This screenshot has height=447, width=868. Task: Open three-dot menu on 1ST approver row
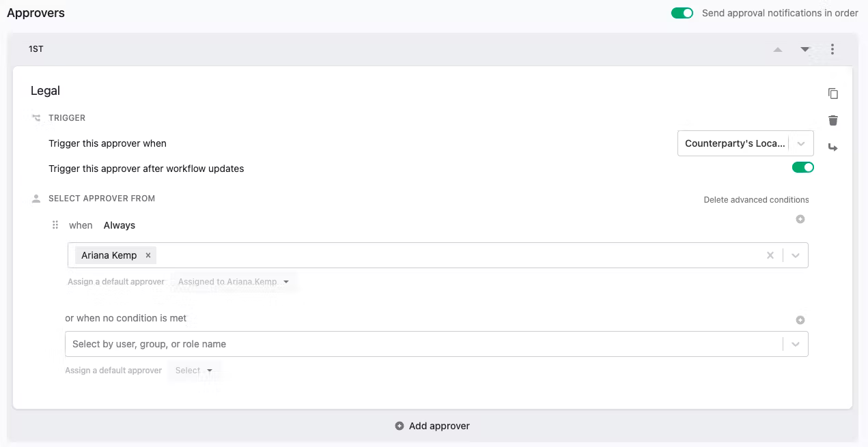click(x=832, y=49)
